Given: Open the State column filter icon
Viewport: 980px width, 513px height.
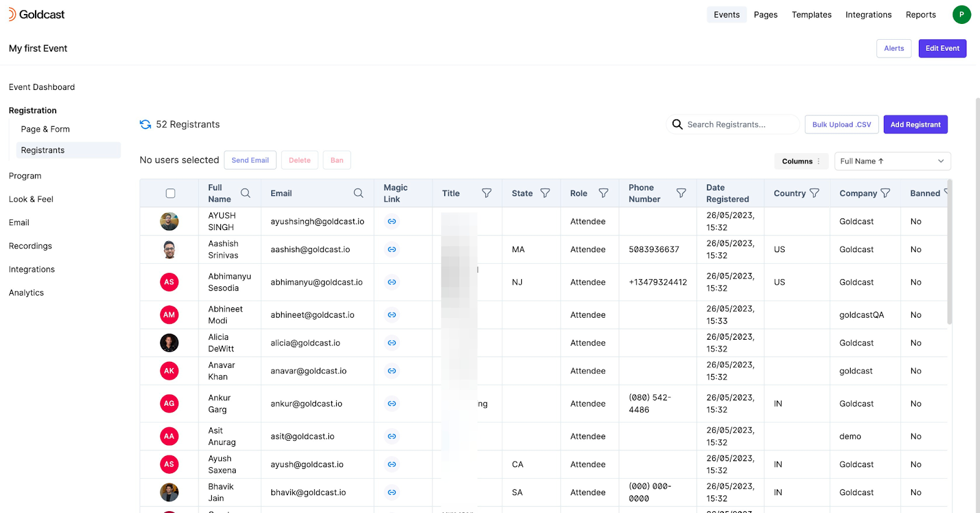Looking at the screenshot, I should tap(545, 193).
